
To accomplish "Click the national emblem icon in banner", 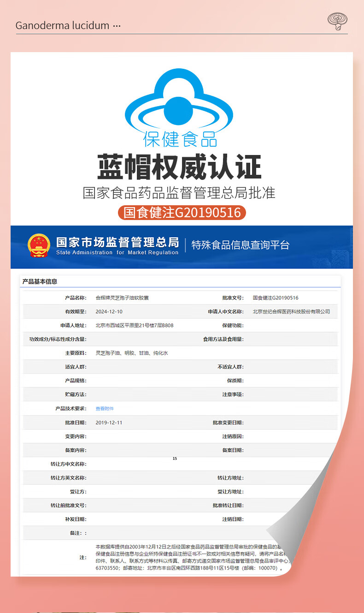I will click(39, 245).
